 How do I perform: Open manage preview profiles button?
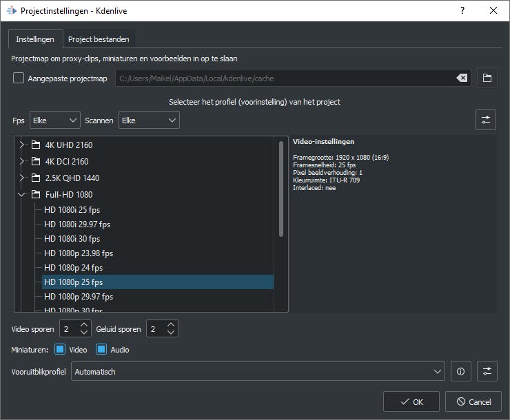(x=487, y=371)
